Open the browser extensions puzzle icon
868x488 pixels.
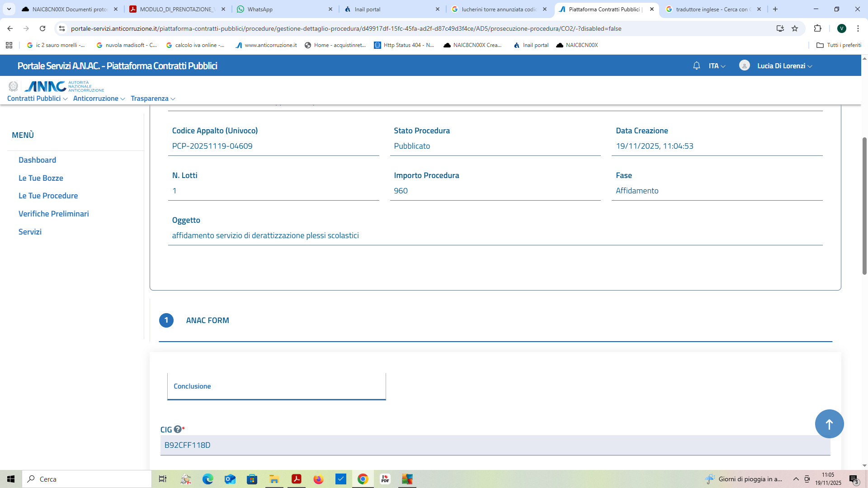pos(817,28)
